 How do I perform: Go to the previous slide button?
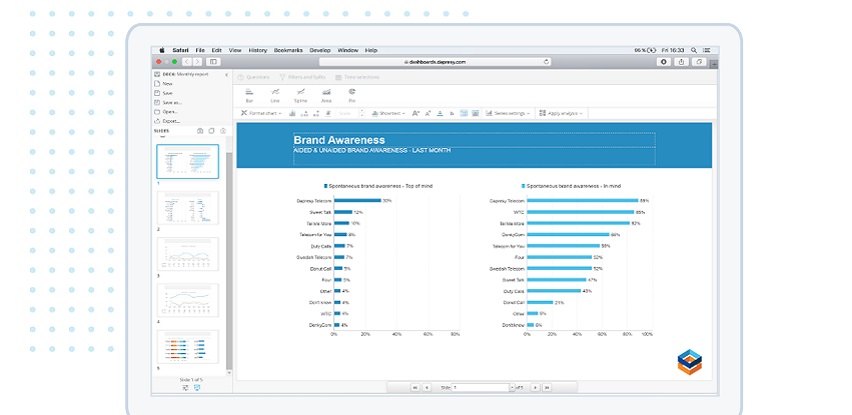pyautogui.click(x=427, y=387)
